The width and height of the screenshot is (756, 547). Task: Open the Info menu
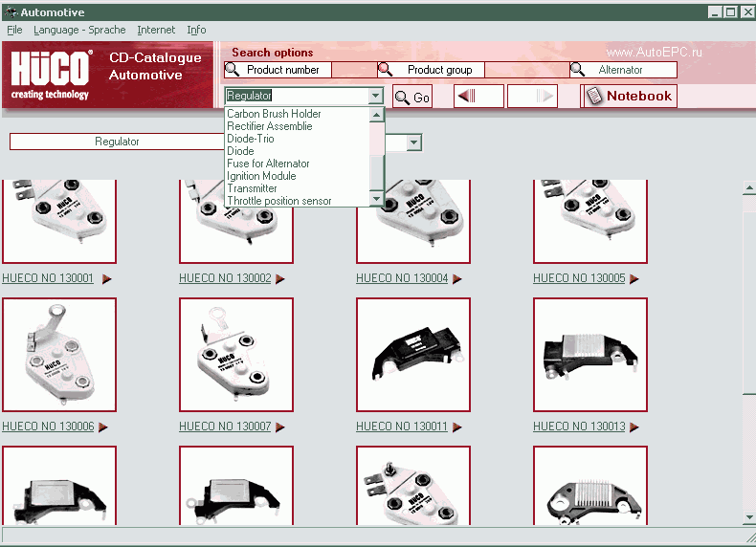point(196,30)
